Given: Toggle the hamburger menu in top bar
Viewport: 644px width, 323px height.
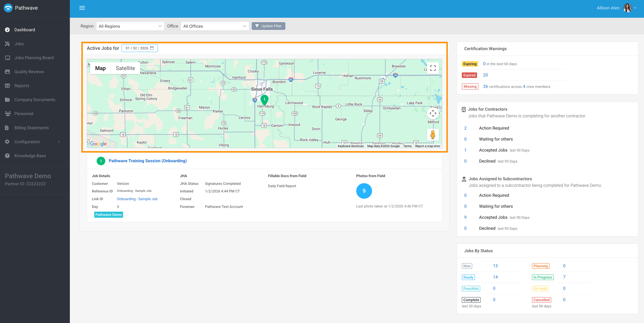Looking at the screenshot, I should click(x=82, y=8).
